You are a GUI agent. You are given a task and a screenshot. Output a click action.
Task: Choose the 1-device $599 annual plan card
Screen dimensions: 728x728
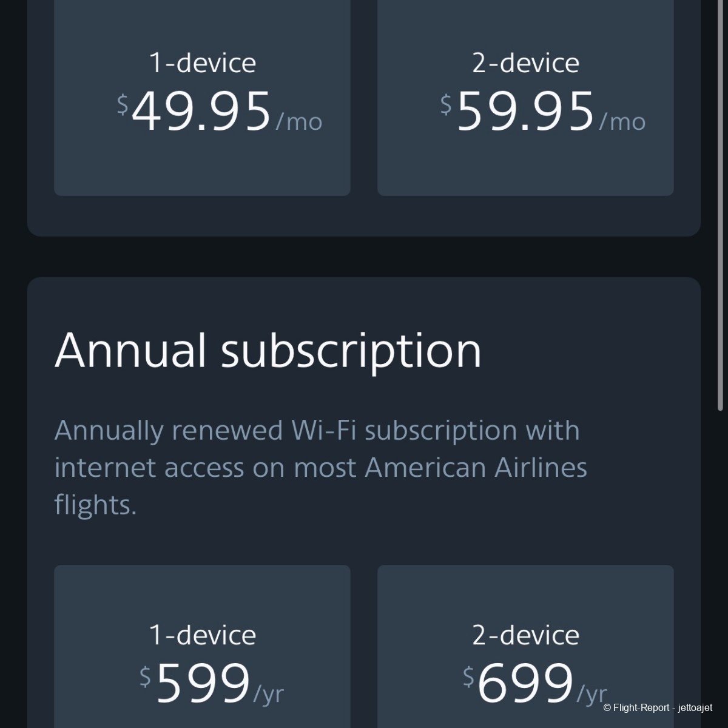coord(202,647)
